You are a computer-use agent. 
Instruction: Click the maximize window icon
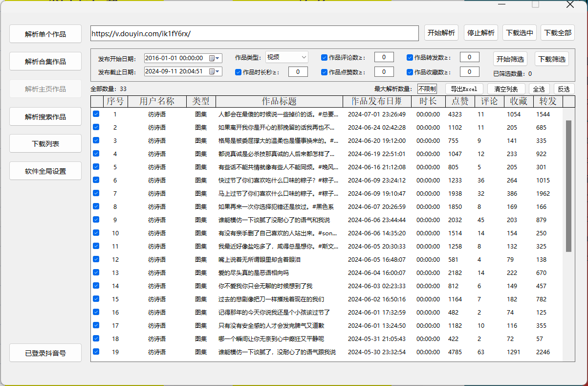tap(535, 4)
